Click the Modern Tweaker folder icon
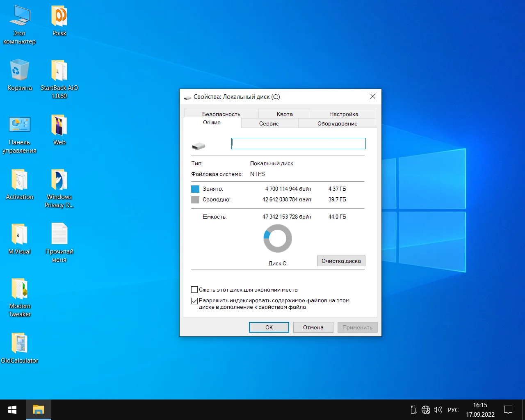 click(x=19, y=289)
